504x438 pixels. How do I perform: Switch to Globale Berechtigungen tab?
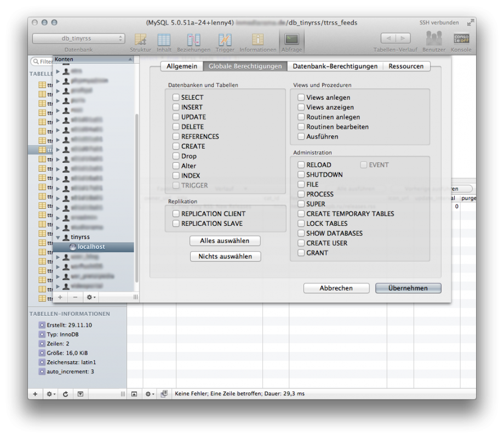(245, 66)
